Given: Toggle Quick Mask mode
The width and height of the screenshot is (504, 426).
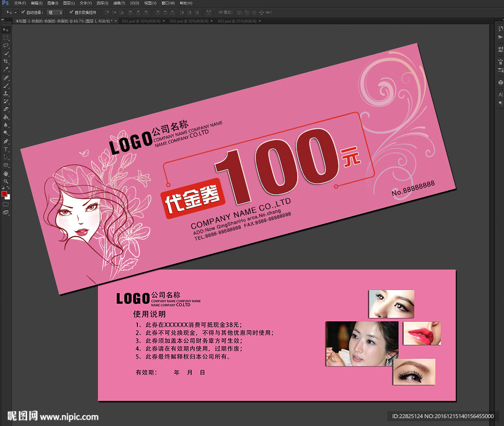Looking at the screenshot, I should (x=6, y=204).
